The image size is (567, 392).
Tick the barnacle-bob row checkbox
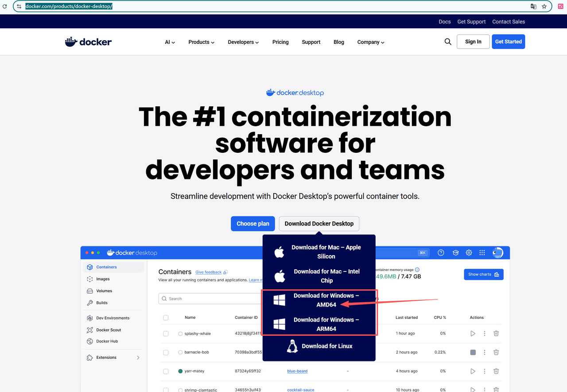(x=166, y=352)
